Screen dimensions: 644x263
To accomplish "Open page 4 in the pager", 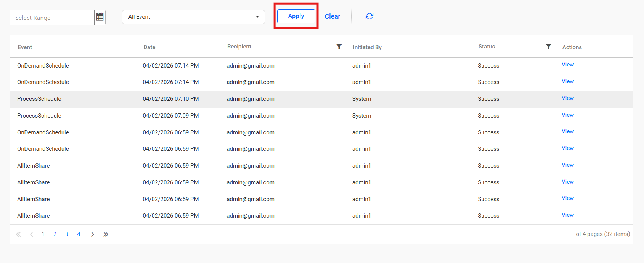I will (x=79, y=234).
